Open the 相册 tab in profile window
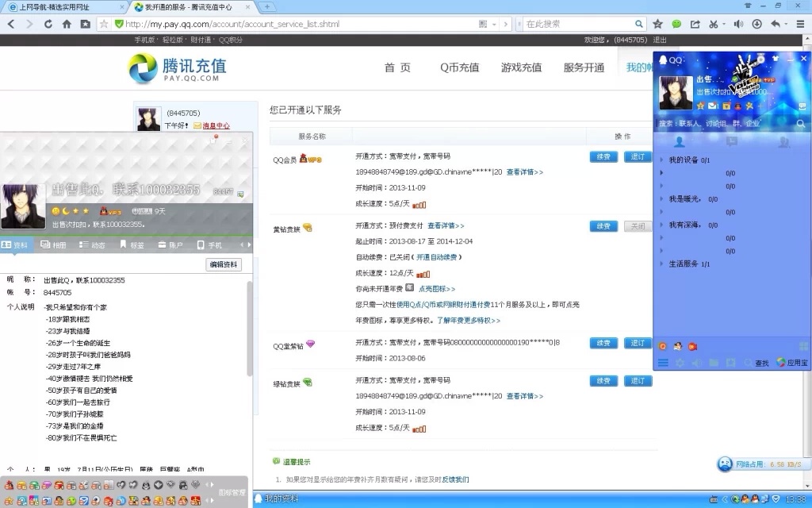The image size is (812, 508). point(53,244)
